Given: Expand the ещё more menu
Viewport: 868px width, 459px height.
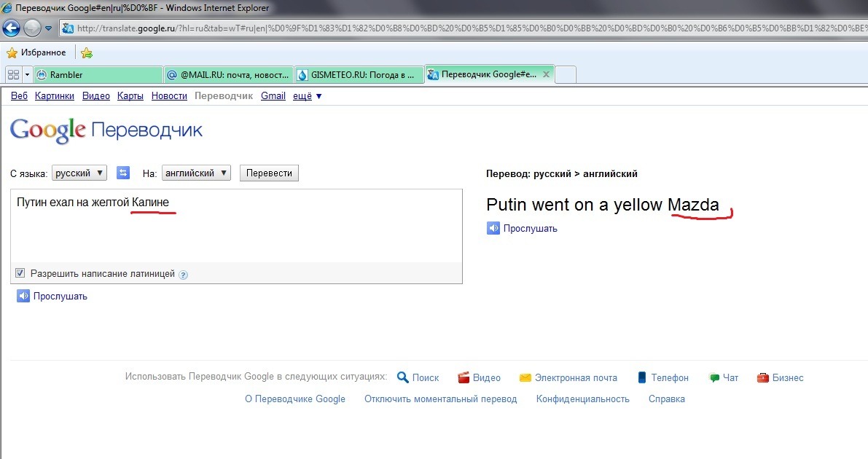Looking at the screenshot, I should coord(307,95).
